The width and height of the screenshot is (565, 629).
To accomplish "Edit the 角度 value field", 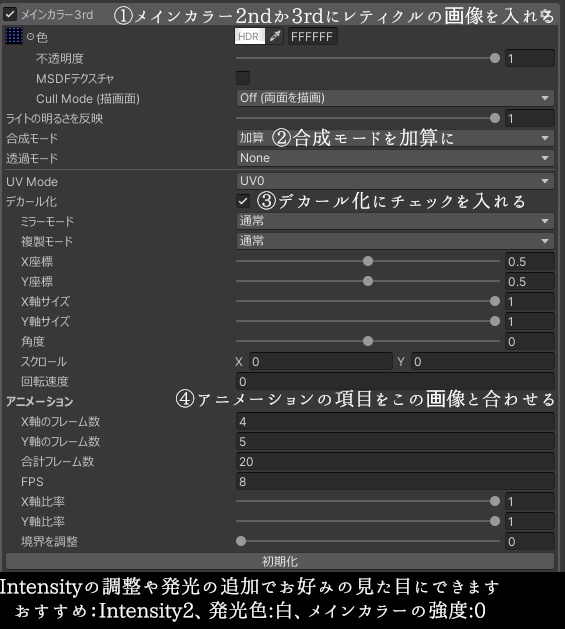I will point(530,342).
